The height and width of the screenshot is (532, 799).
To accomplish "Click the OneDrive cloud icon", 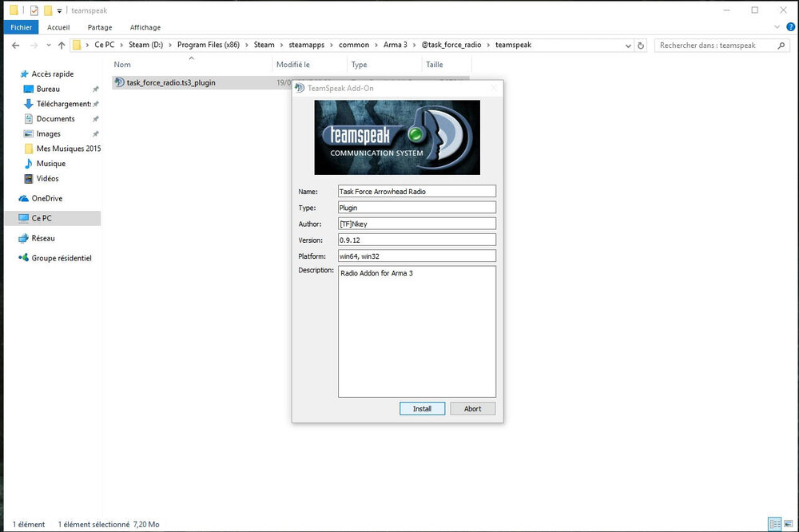I will (x=23, y=198).
